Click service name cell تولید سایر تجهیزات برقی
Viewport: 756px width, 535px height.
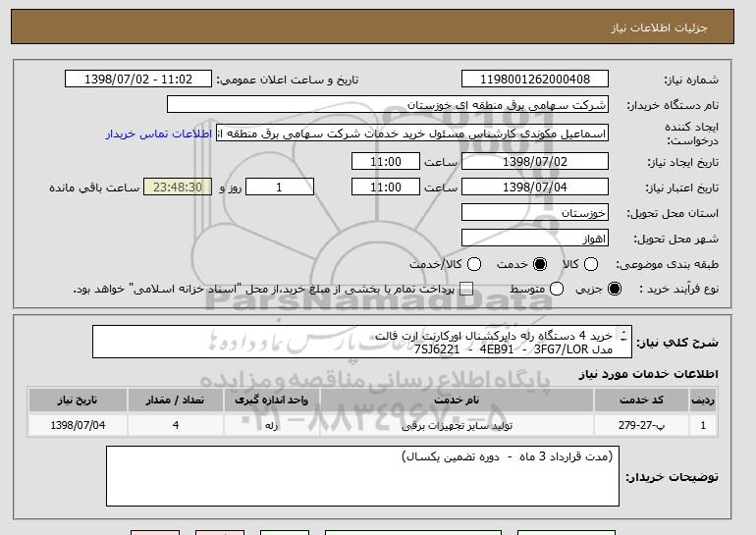(x=457, y=426)
